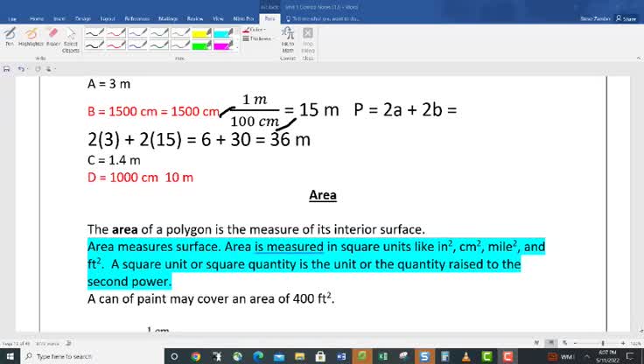The image size is (644, 364).
Task: Show hidden system tray icons
Action: pyautogui.click(x=587, y=357)
